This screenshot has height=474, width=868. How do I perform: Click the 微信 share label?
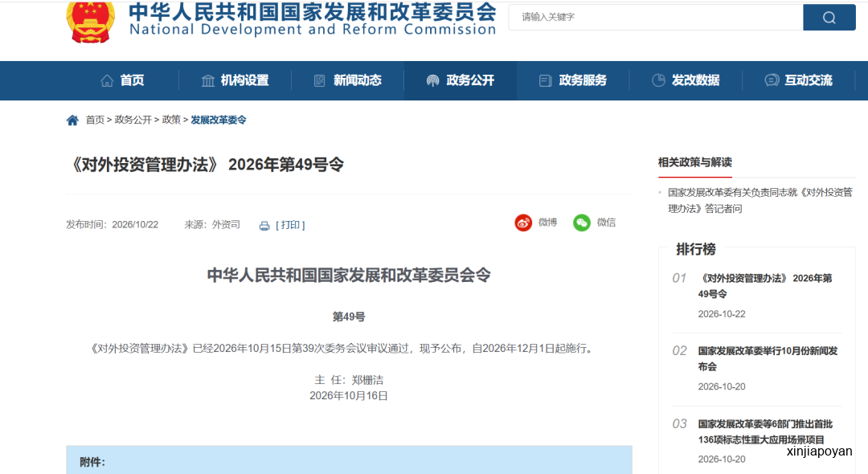(x=606, y=223)
